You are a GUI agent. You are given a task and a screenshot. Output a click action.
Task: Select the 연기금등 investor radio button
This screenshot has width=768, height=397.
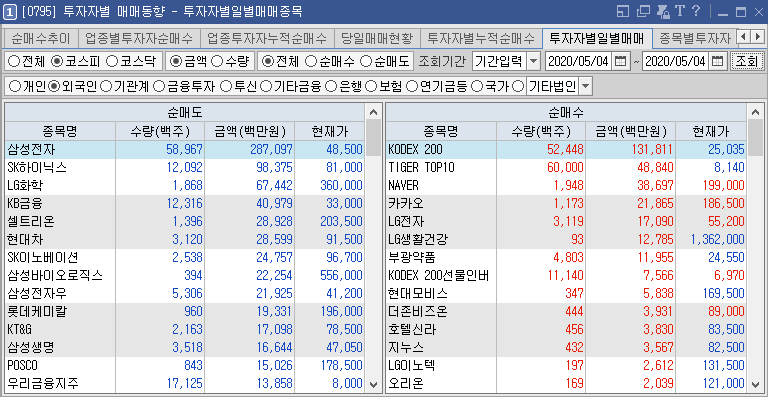point(412,87)
